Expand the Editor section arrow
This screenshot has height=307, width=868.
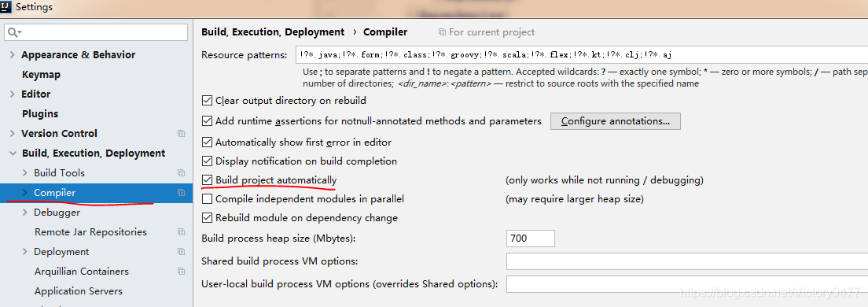[x=12, y=94]
